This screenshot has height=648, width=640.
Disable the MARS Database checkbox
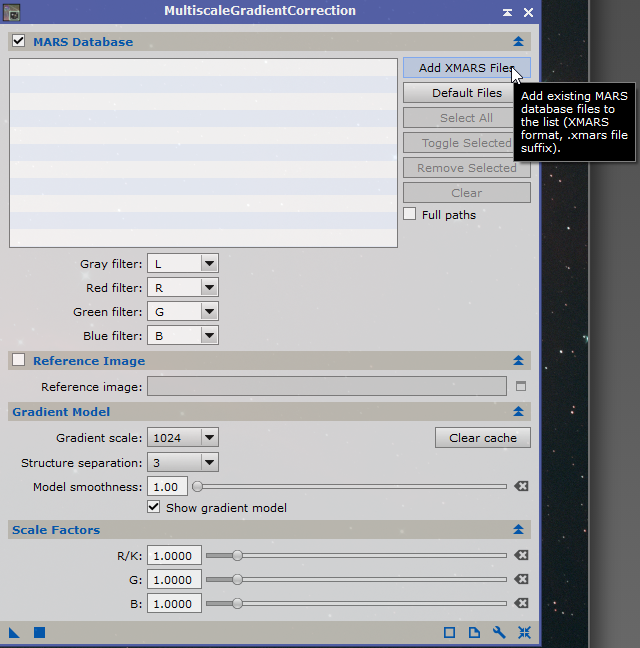tap(18, 41)
